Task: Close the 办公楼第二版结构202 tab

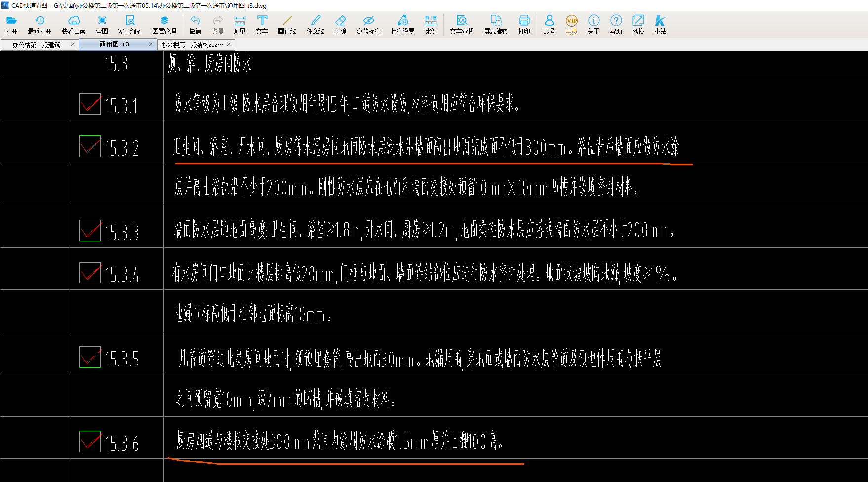Action: click(x=229, y=44)
